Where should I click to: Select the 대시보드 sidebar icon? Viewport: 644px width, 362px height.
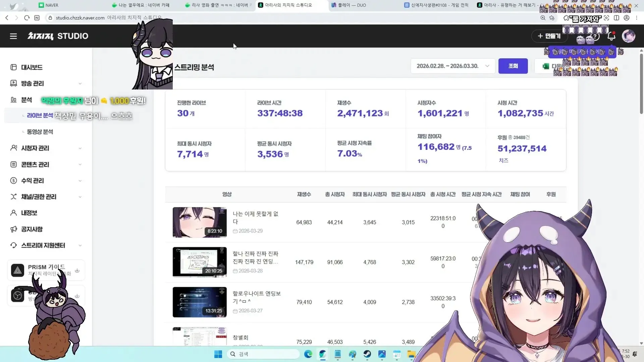coord(13,67)
